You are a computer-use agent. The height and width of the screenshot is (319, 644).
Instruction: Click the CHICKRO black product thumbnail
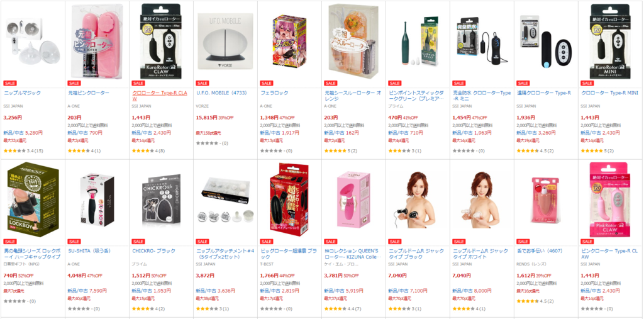(161, 200)
